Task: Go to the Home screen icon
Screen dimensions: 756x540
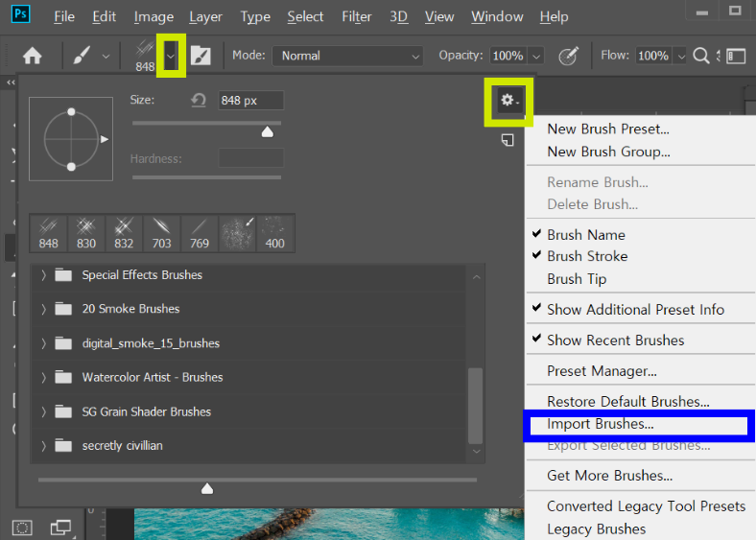Action: coord(33,56)
